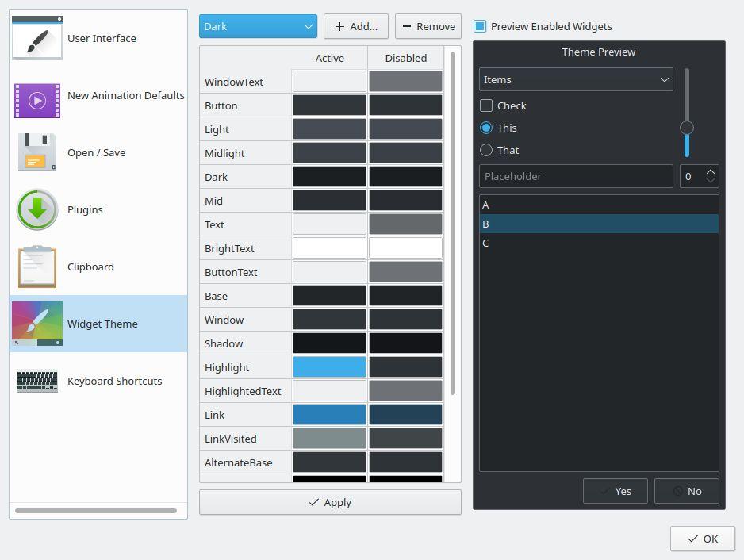Toggle Preview Enabled Widgets checkbox
The image size is (744, 560).
(480, 27)
